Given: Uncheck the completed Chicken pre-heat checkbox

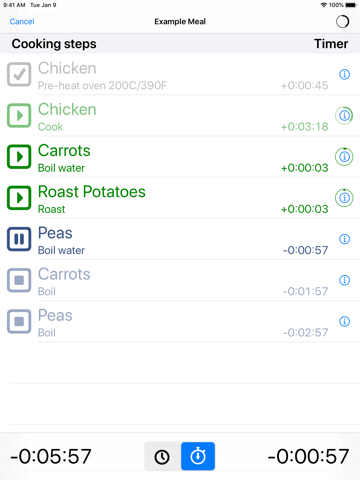Looking at the screenshot, I should click(19, 74).
